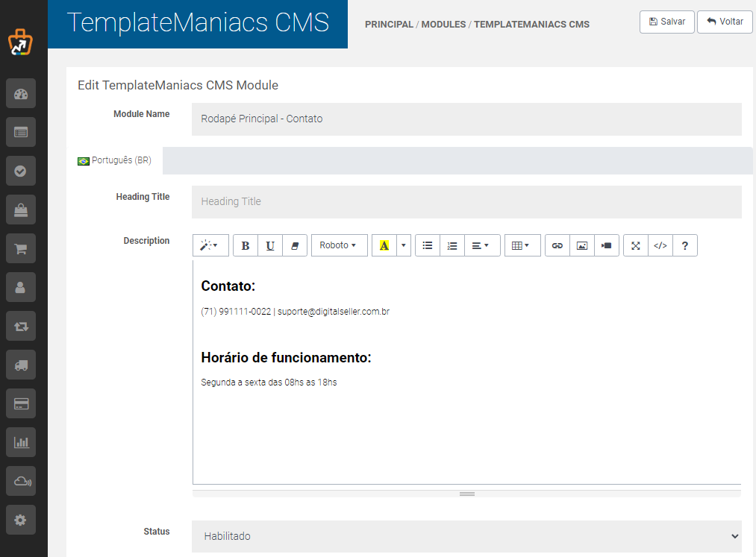Open paragraph alignment dropdown
Image resolution: width=756 pixels, height=557 pixels.
coord(482,246)
